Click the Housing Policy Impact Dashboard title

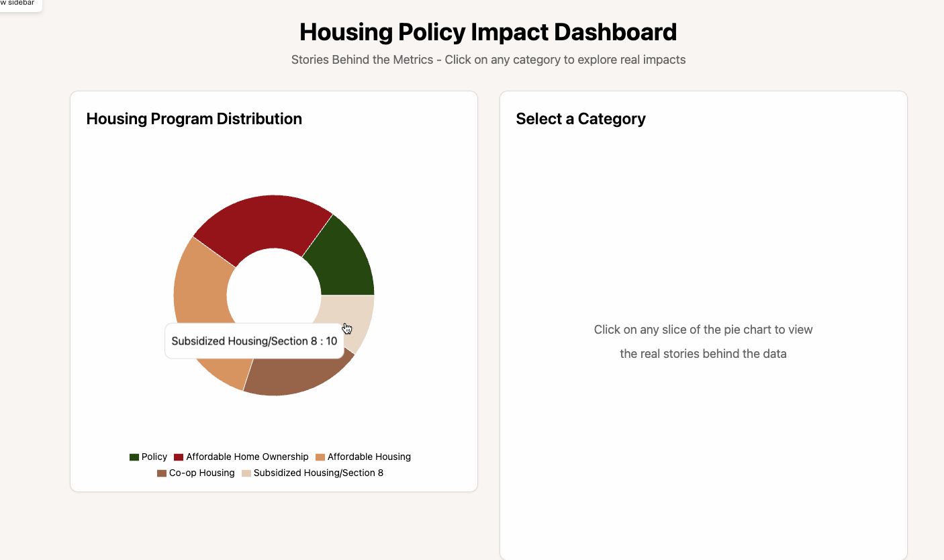pos(488,32)
